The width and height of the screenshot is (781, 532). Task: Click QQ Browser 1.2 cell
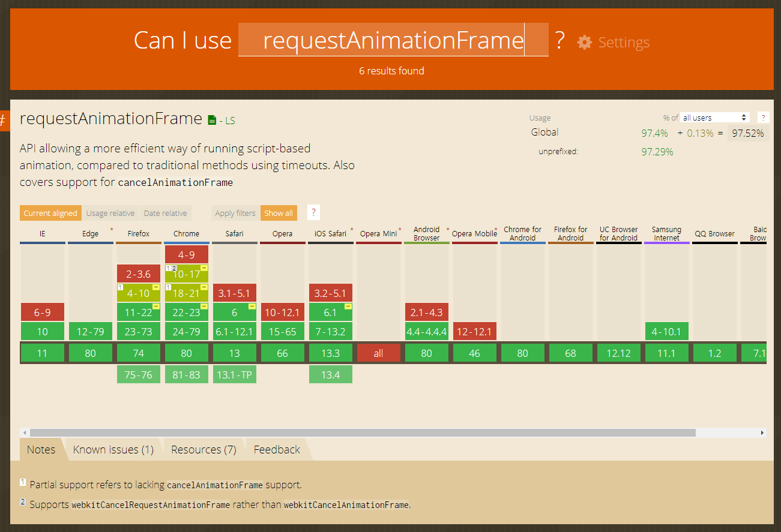tap(714, 353)
